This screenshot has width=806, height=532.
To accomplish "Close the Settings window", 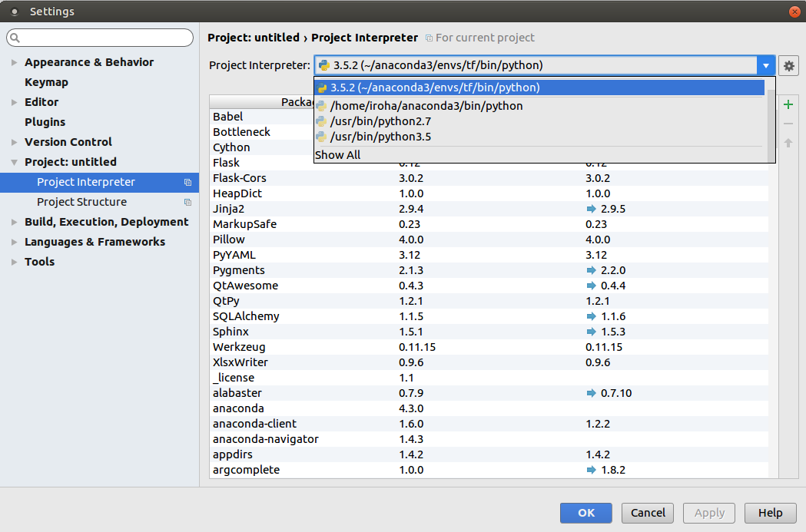I will (794, 12).
